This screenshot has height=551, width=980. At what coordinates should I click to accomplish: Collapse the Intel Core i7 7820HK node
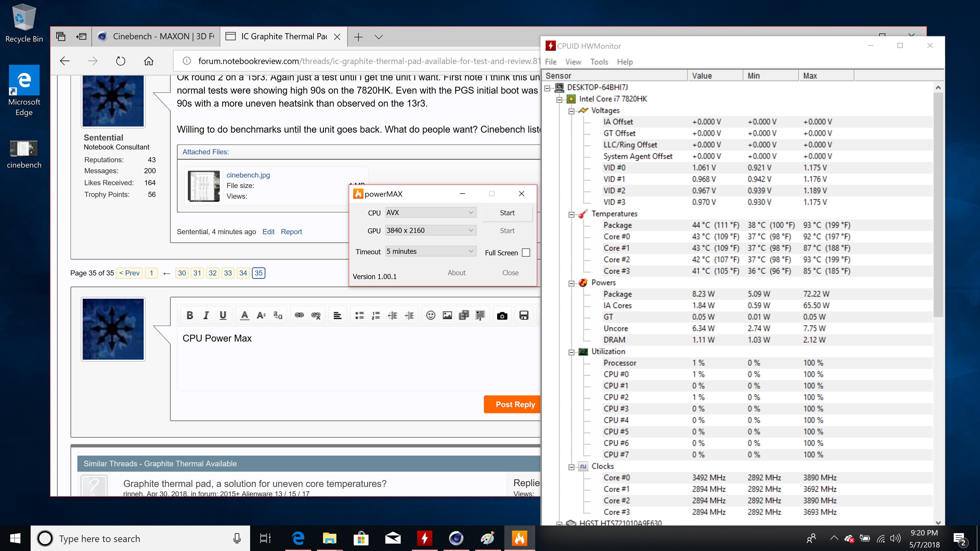tap(559, 100)
